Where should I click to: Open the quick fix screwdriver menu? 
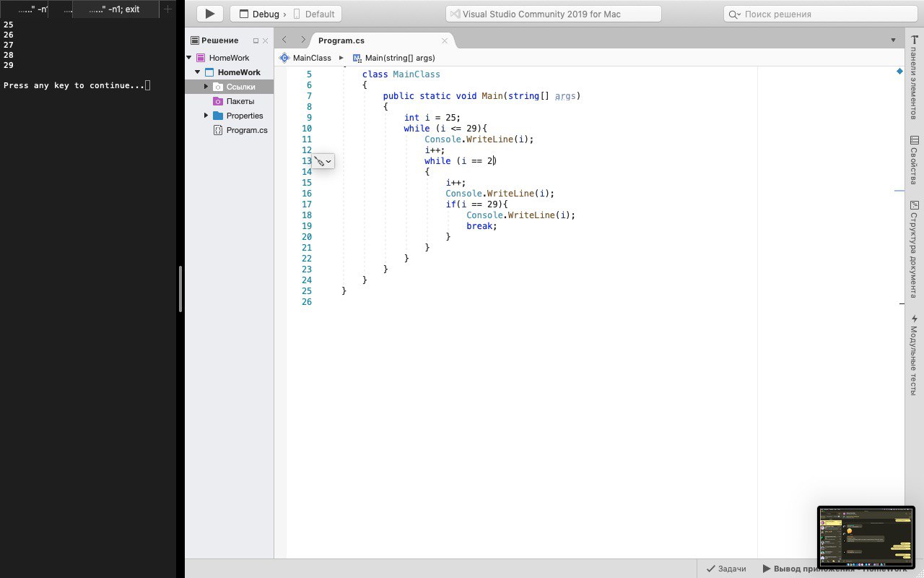point(323,162)
